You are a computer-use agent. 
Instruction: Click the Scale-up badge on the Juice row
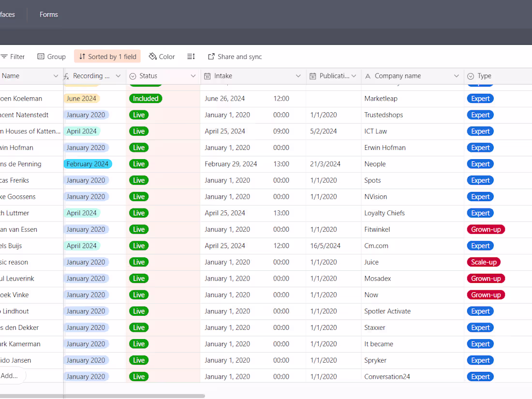pos(484,262)
